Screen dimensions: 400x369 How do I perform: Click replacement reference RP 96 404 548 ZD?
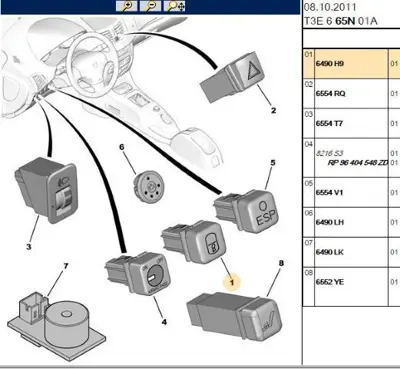tap(358, 162)
